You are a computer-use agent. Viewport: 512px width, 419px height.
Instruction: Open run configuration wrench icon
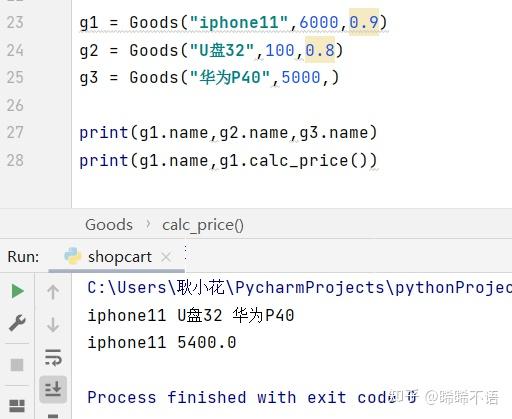[x=17, y=323]
